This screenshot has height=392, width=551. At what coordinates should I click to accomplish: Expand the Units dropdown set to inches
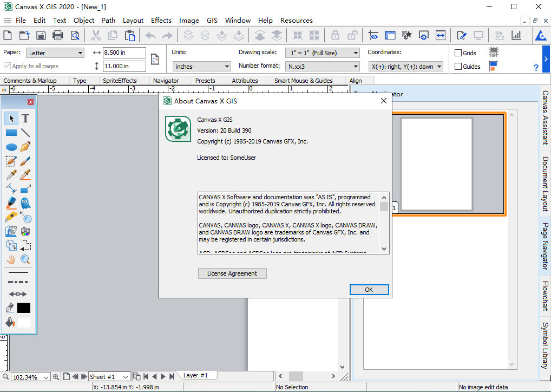(x=202, y=67)
